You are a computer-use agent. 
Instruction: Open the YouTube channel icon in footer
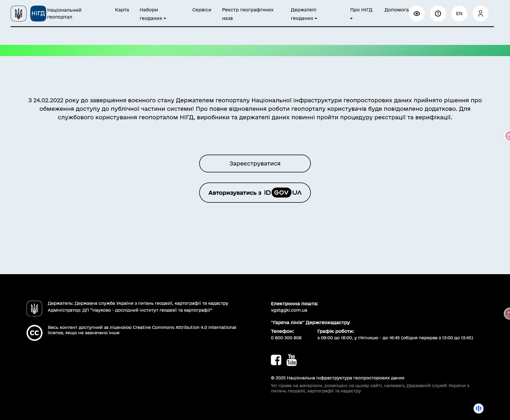(291, 360)
